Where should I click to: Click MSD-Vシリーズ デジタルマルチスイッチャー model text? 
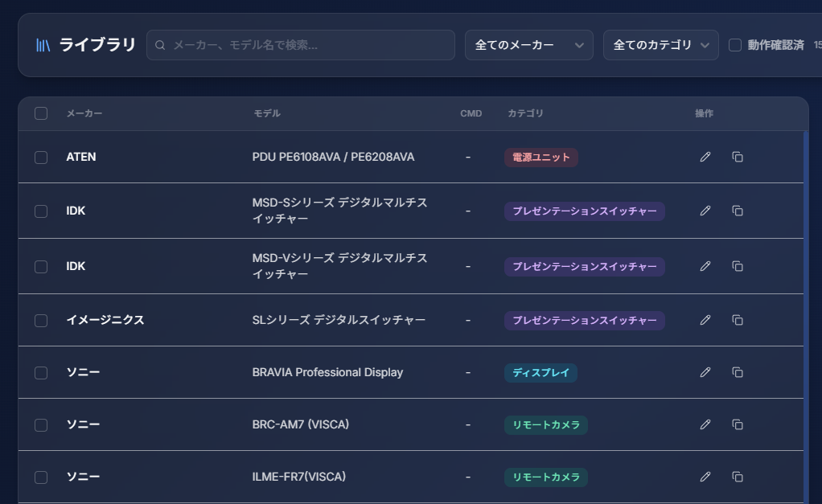coord(339,266)
